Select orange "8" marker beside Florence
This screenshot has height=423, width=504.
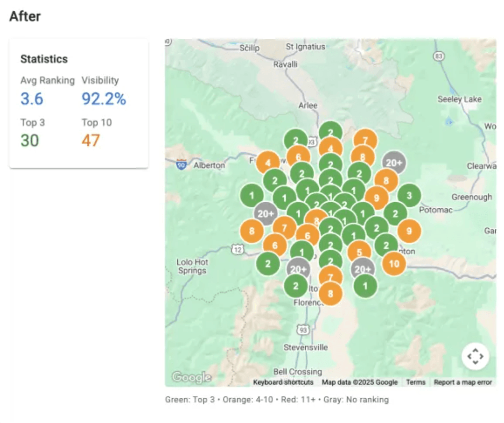point(330,294)
